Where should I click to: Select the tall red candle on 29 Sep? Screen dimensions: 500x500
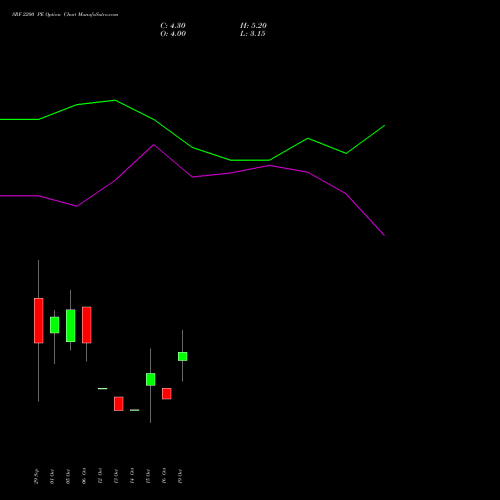click(x=39, y=321)
